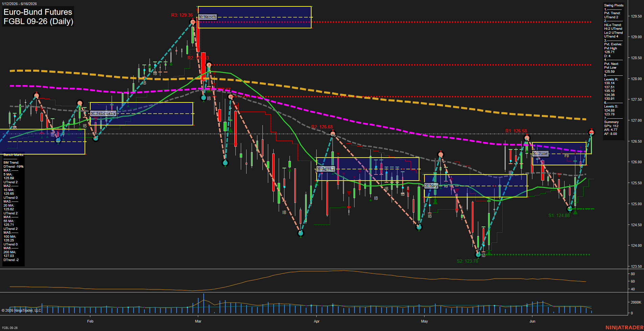Screen dimensions: 644x331
Task: Select the FGBL 09-26 (Daily) subtitle
Action: point(38,21)
